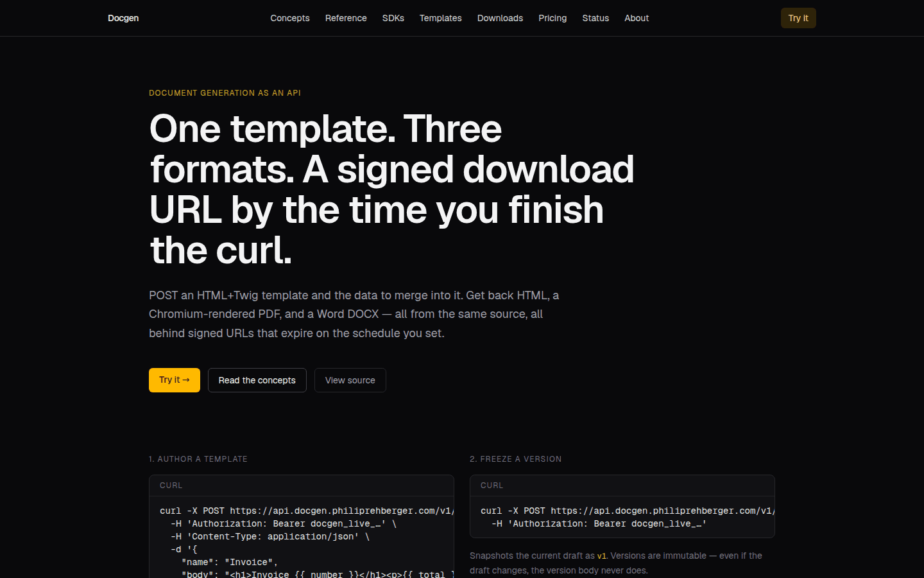Click the Docgen logo in the header
The height and width of the screenshot is (578, 924).
click(123, 18)
